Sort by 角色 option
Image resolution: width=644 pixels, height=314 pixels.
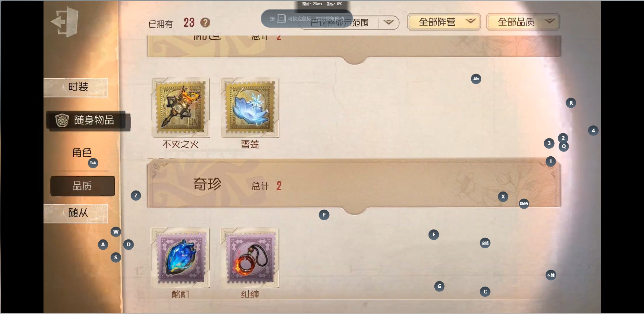[x=82, y=153]
